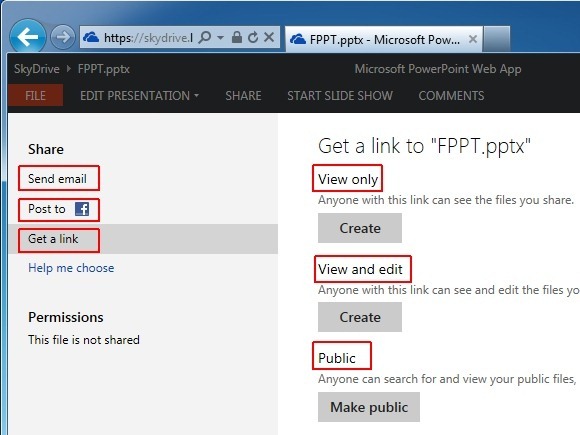Refresh the page with reload icon
580x435 pixels.
tap(253, 37)
